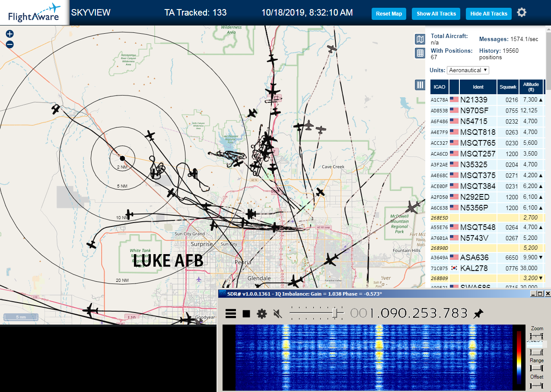
Task: Select aircraft row ASA636
Action: (x=487, y=258)
